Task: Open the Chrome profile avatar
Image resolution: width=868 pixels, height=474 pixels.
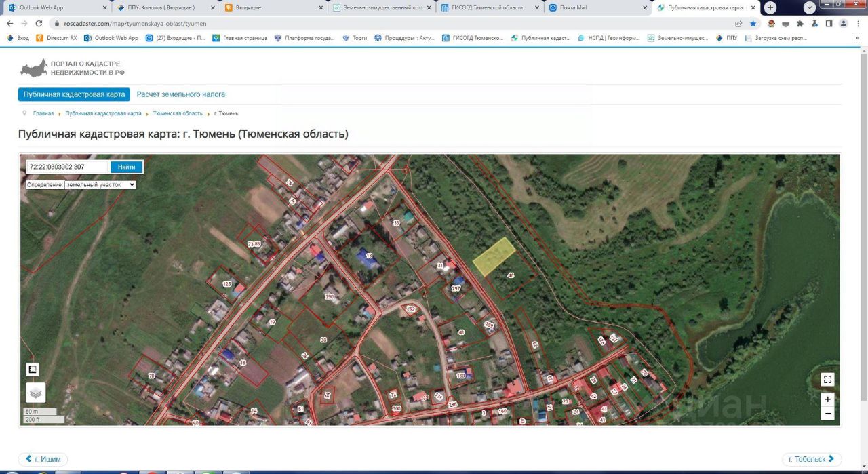Action: [844, 23]
